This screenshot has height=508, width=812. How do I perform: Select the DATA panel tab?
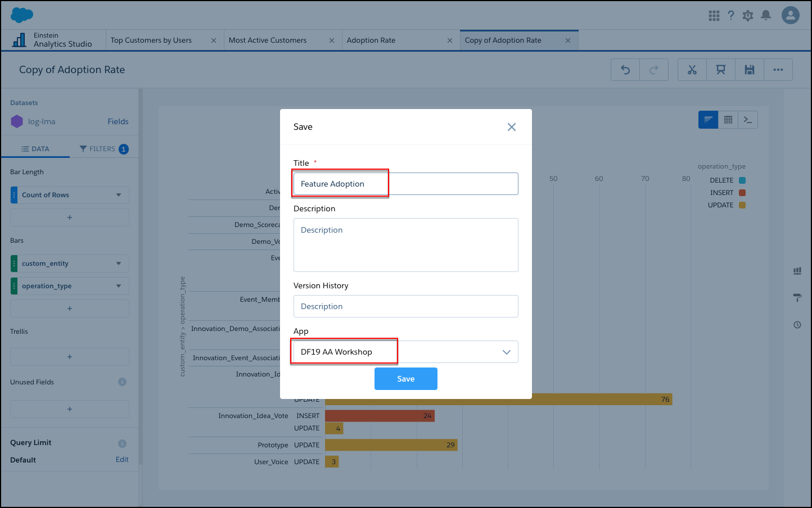point(35,149)
